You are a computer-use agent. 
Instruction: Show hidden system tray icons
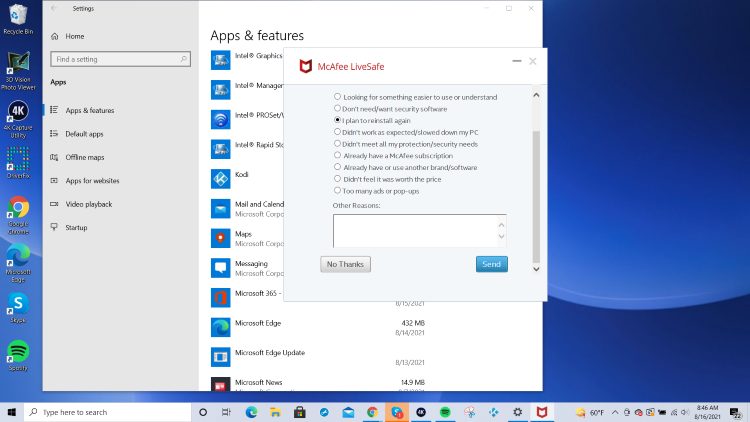point(615,412)
